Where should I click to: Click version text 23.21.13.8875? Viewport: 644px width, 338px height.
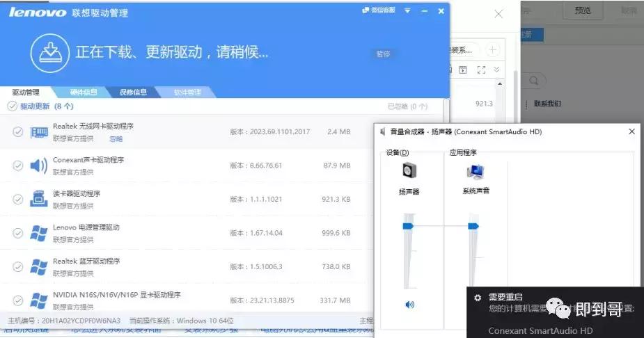point(272,300)
